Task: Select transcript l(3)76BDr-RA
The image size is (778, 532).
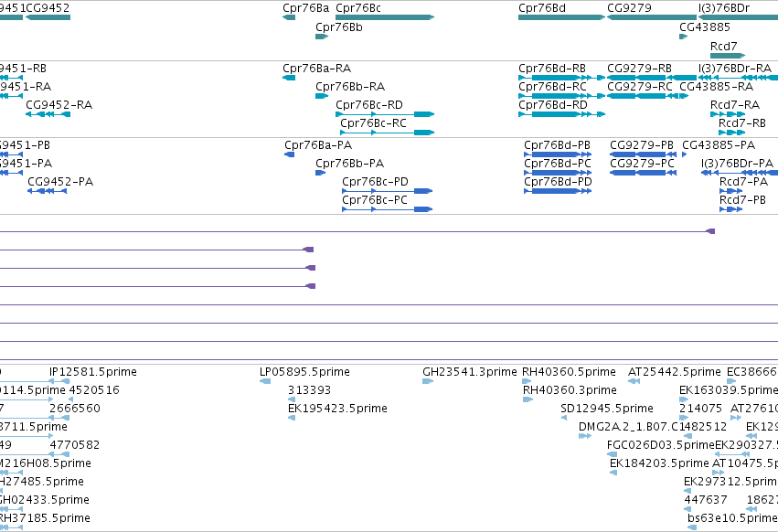Action: tap(739, 78)
